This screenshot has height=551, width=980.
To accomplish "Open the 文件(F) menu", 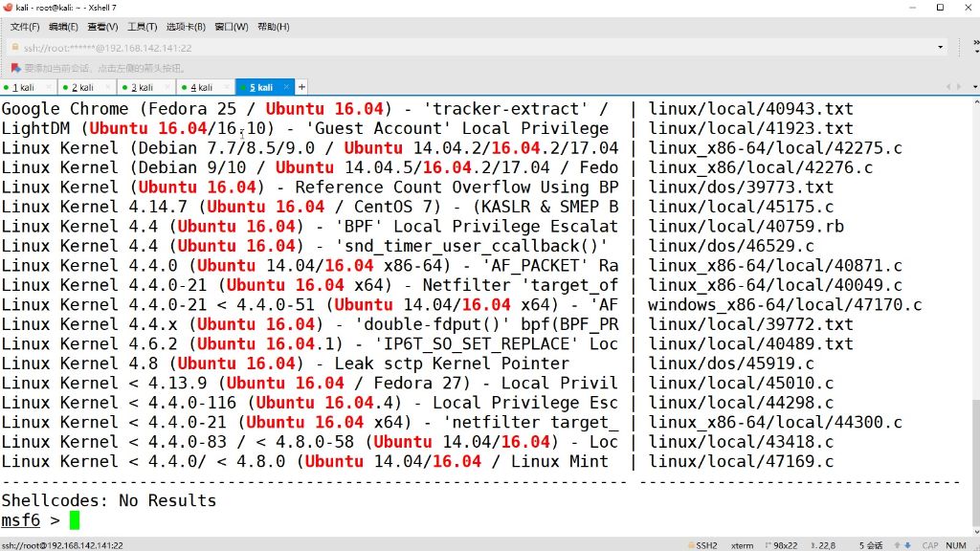I will [x=24, y=27].
